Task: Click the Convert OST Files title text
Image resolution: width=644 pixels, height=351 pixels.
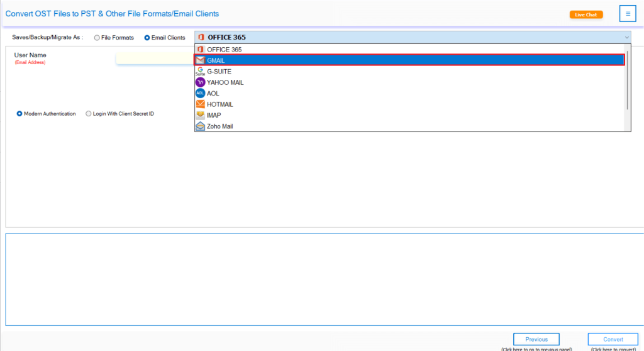Action: pos(112,14)
